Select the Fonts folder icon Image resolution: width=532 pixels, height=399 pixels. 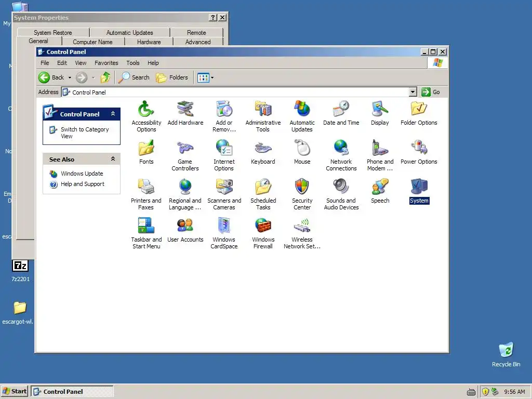(146, 152)
